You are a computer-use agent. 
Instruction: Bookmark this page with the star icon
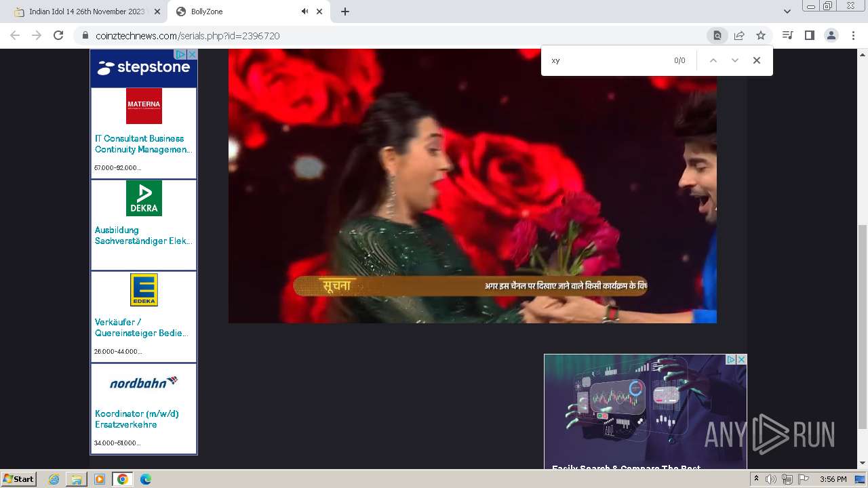(761, 35)
